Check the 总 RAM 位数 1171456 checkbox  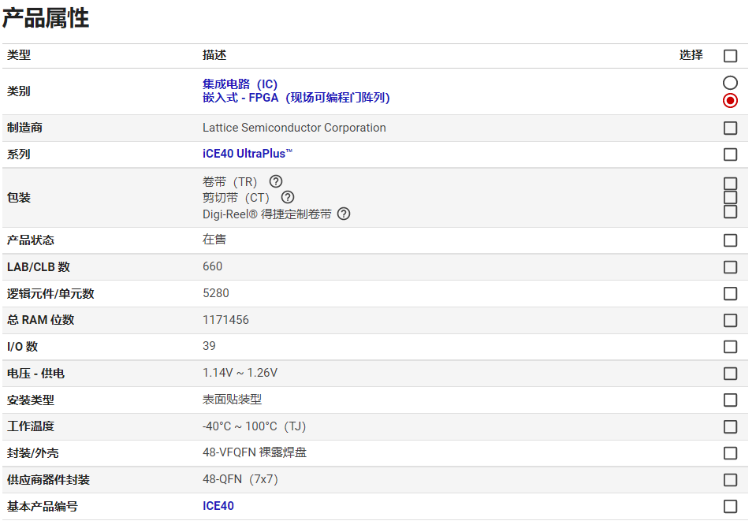click(730, 320)
